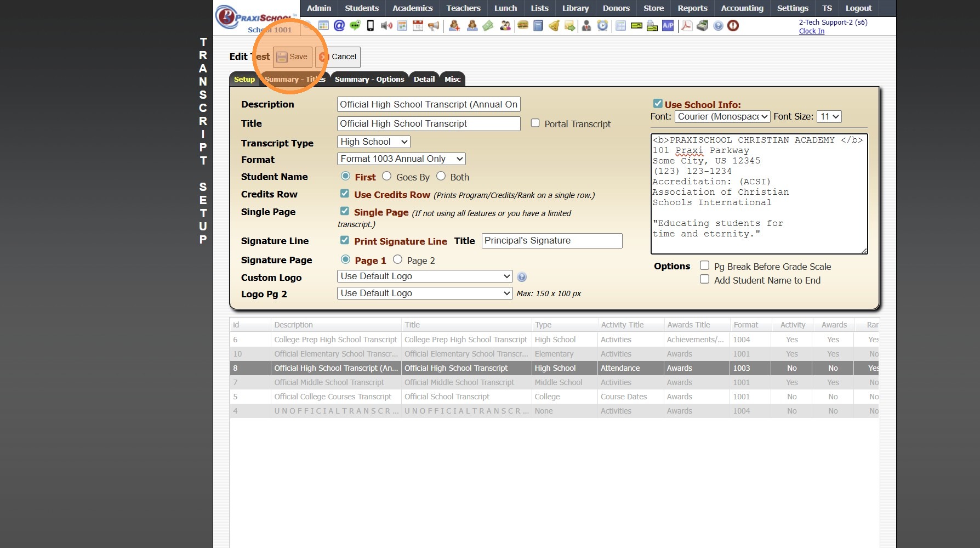This screenshot has height=548, width=980.
Task: Click the staff person in suit icon
Action: click(x=586, y=26)
